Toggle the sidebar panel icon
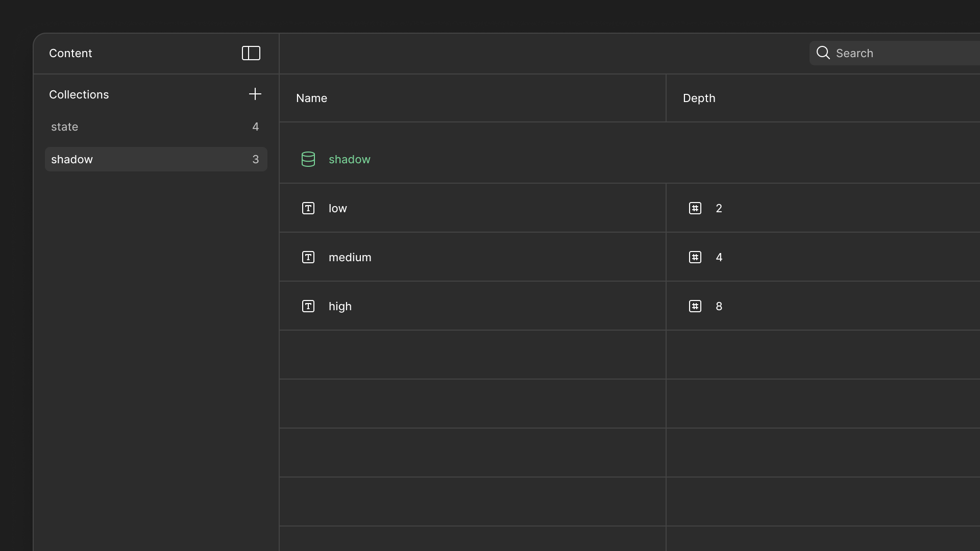 [x=251, y=53]
